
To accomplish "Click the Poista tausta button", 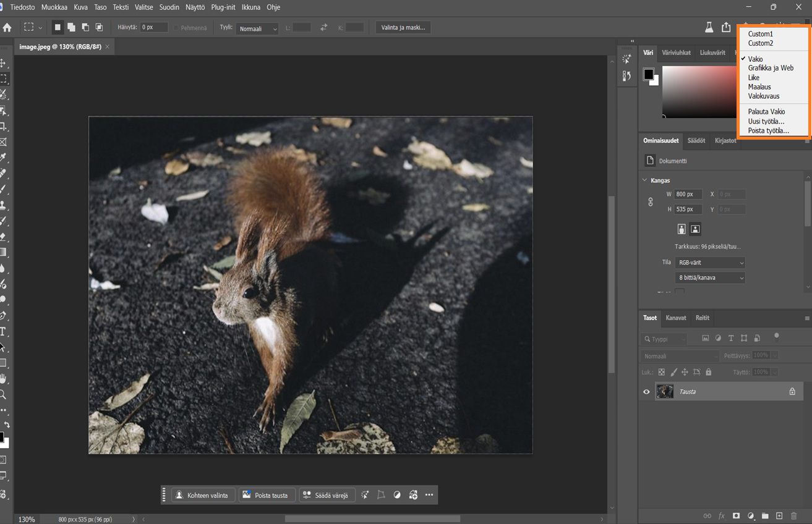I will click(266, 495).
